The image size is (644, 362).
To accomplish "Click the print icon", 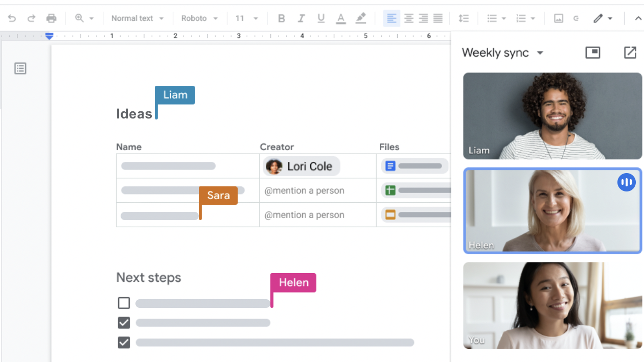I will pyautogui.click(x=51, y=18).
